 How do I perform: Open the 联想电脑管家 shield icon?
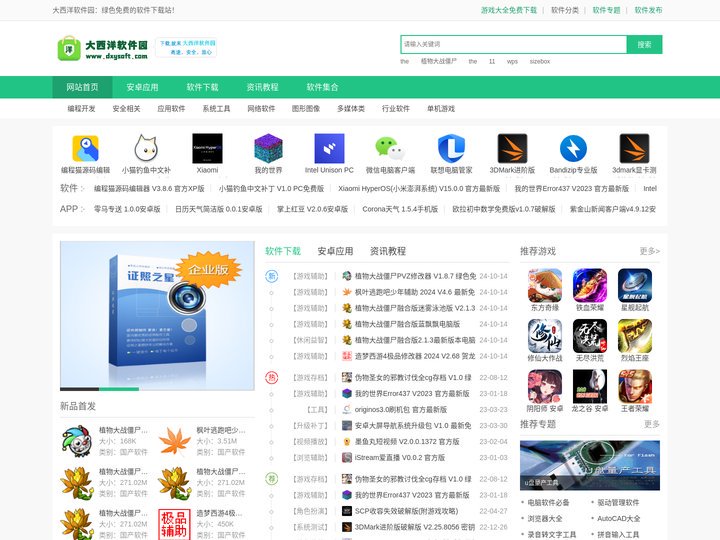click(x=451, y=148)
